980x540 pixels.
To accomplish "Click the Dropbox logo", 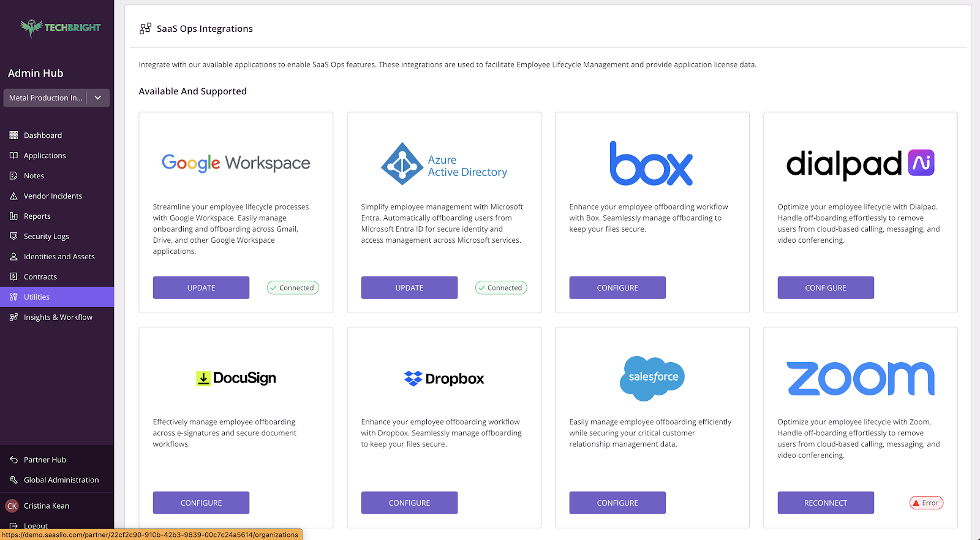I will click(x=444, y=379).
